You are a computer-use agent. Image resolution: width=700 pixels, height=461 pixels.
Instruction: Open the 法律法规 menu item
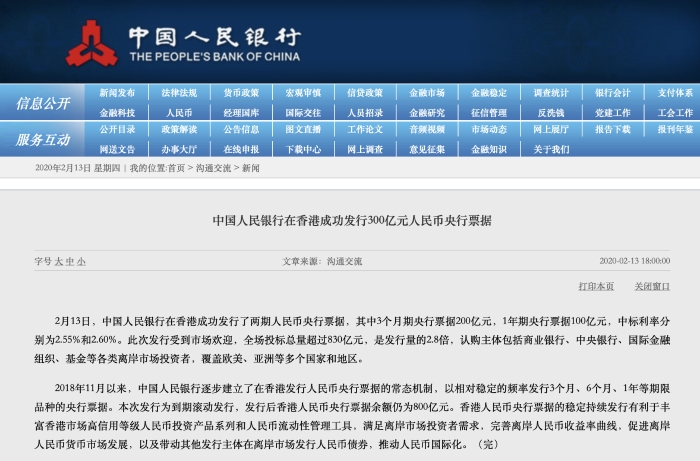coord(179,93)
